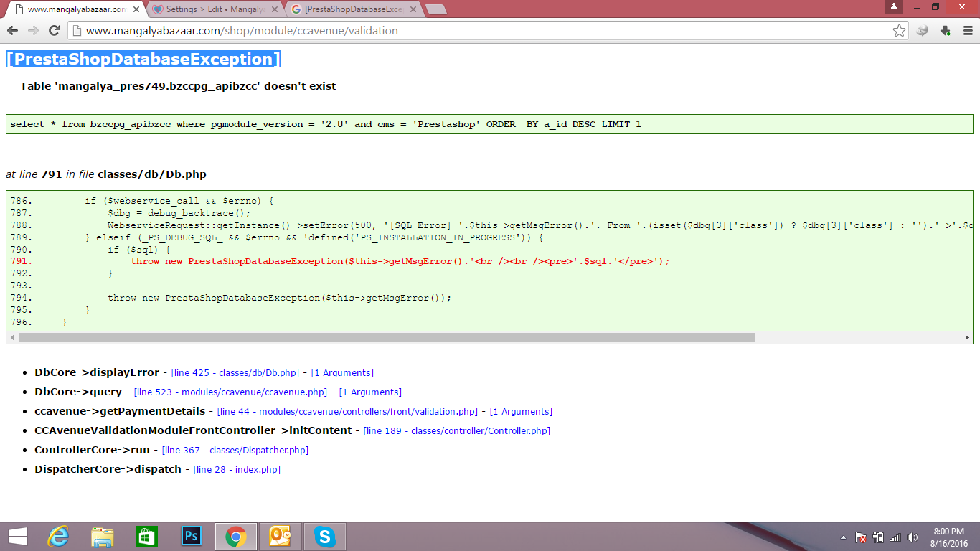
Task: Expand 1 Arguments for DbCore->displayError
Action: tap(342, 373)
